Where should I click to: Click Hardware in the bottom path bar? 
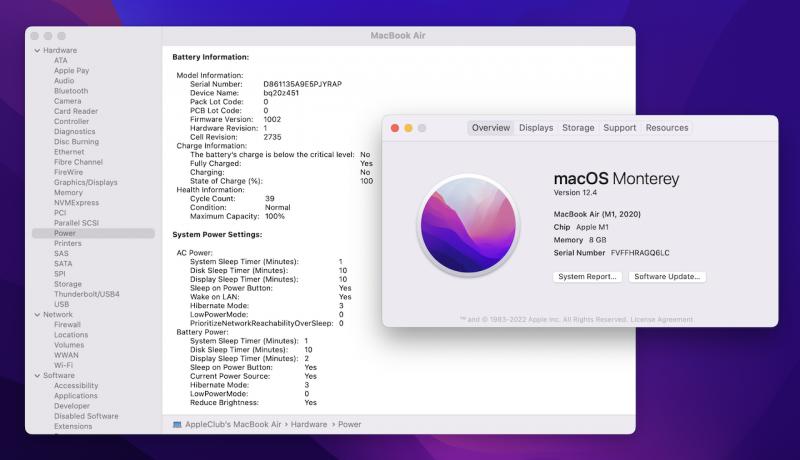click(309, 424)
